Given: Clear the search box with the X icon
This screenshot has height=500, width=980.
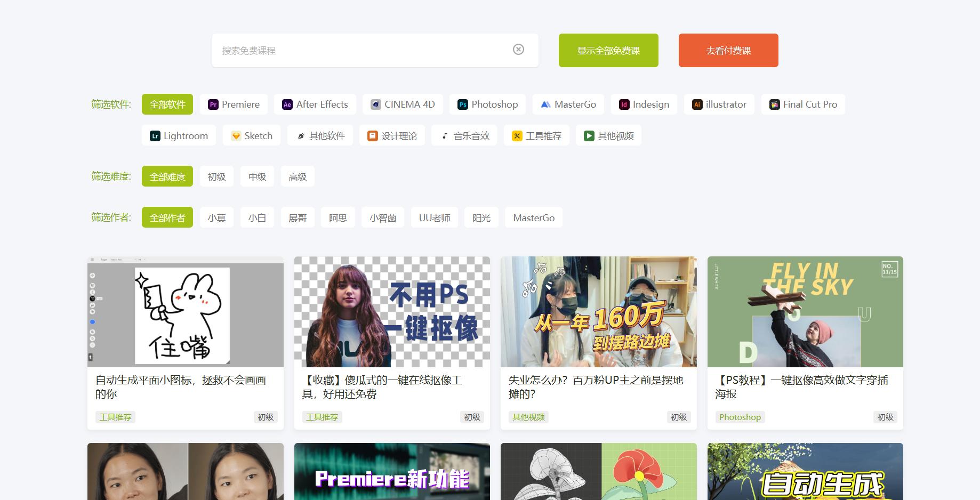Looking at the screenshot, I should tap(517, 49).
